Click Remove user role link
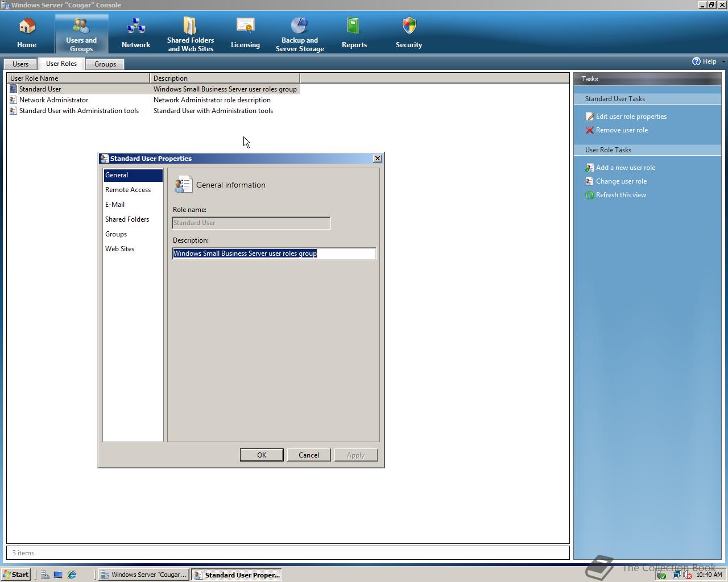The image size is (728, 582). coord(622,130)
